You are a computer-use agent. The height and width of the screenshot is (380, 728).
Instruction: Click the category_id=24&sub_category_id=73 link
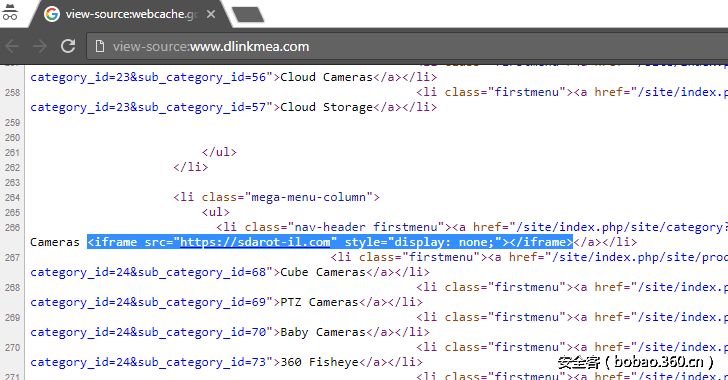148,362
